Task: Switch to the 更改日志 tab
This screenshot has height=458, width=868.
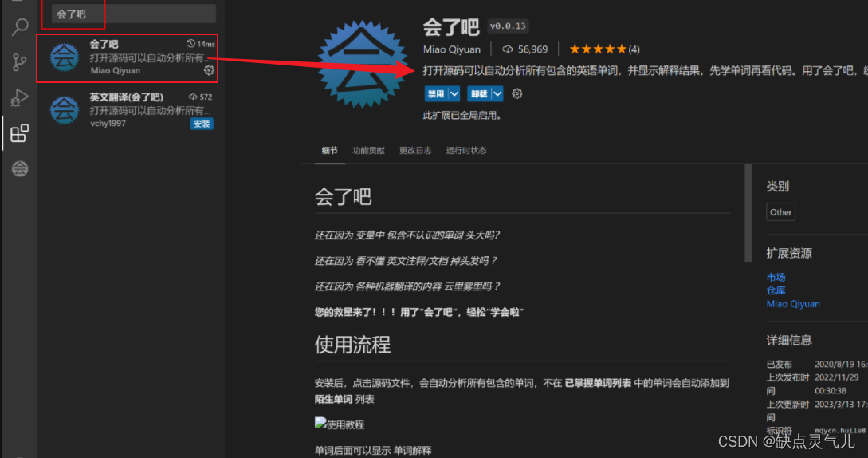Action: click(415, 150)
